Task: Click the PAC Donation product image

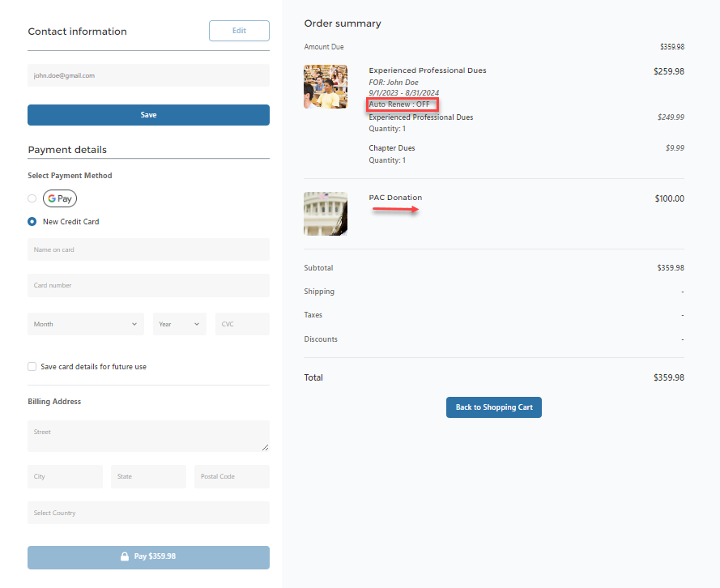Action: click(326, 214)
